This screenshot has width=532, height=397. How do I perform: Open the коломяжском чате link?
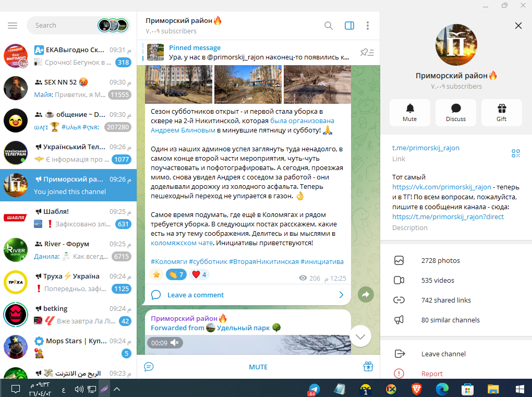[182, 243]
